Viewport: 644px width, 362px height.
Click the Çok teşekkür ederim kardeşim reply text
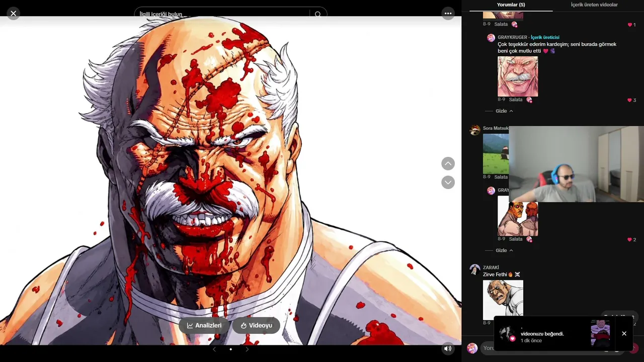(x=557, y=47)
